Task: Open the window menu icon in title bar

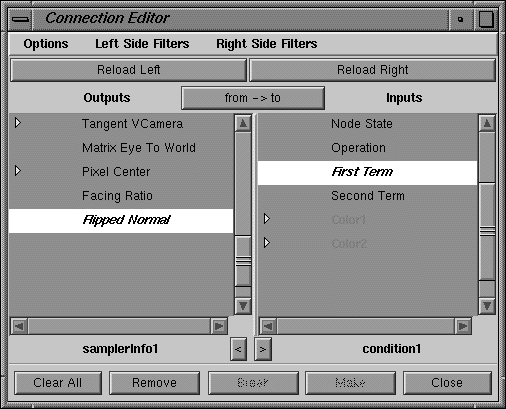Action: click(x=20, y=19)
